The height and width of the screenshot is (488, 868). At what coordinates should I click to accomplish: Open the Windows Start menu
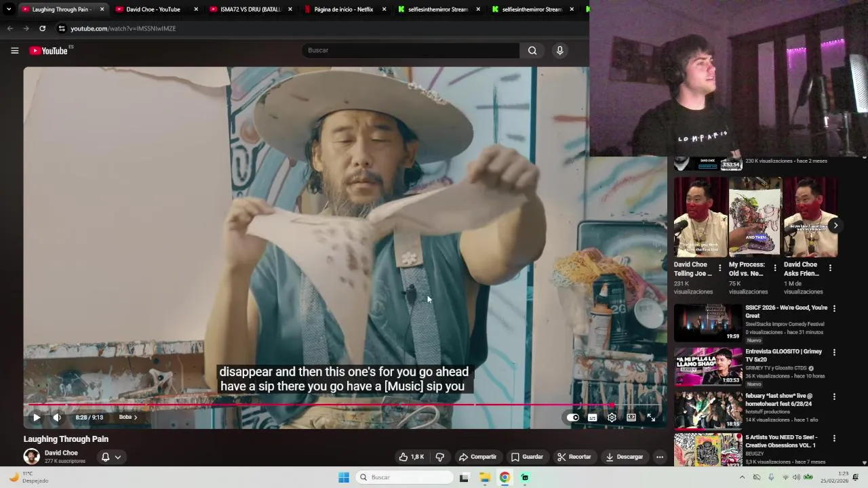coord(344,477)
